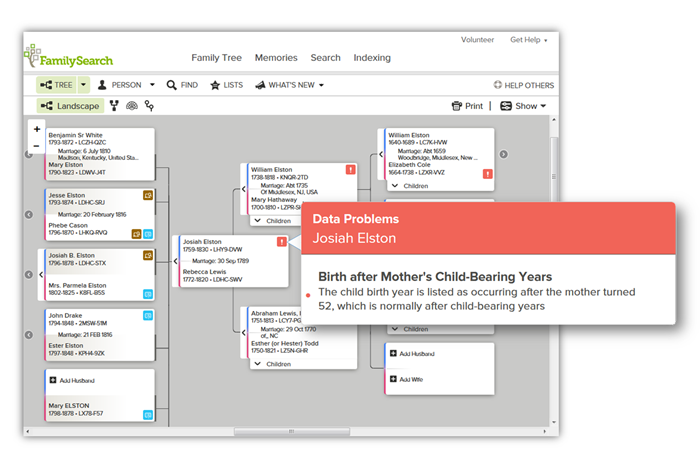The height and width of the screenshot is (453, 700).
Task: Click the blue icon beside Mary ELSTON
Action: (148, 415)
